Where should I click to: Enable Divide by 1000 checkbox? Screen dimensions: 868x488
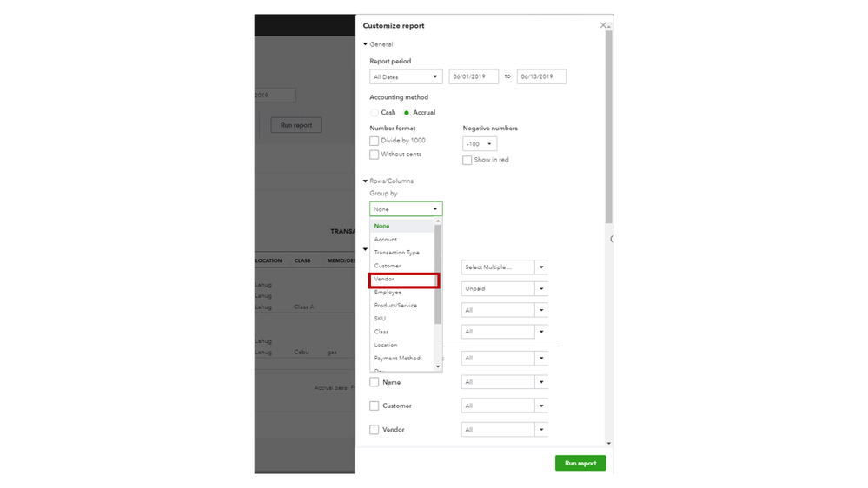pyautogui.click(x=374, y=141)
